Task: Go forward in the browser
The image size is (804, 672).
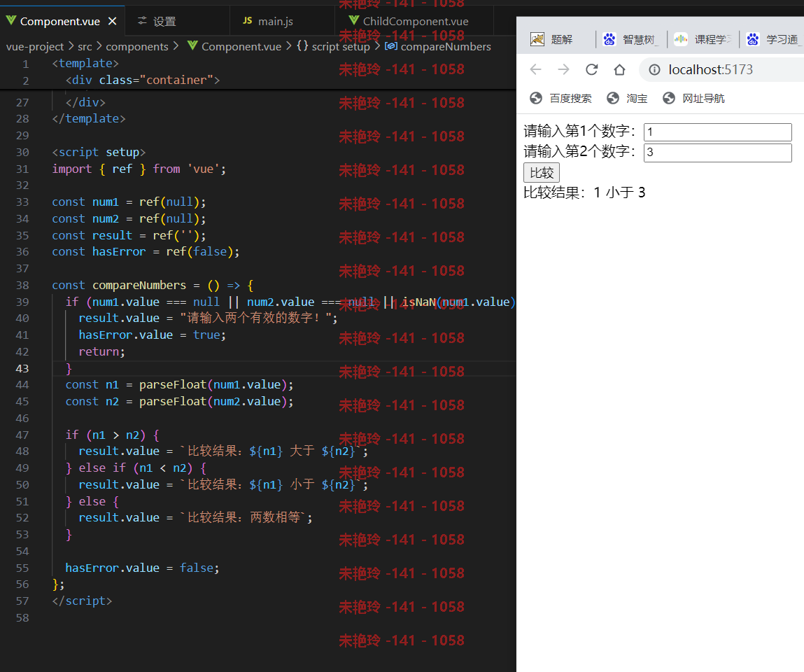Action: [563, 70]
